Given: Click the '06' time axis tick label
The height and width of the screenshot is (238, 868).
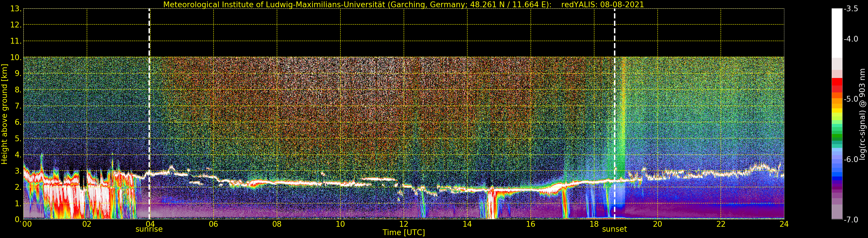Looking at the screenshot, I should tap(214, 224).
